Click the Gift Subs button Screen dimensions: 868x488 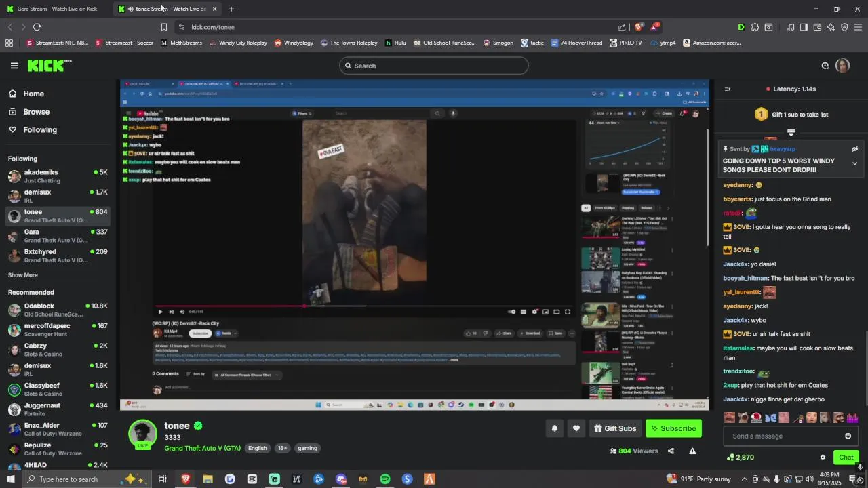tap(615, 428)
